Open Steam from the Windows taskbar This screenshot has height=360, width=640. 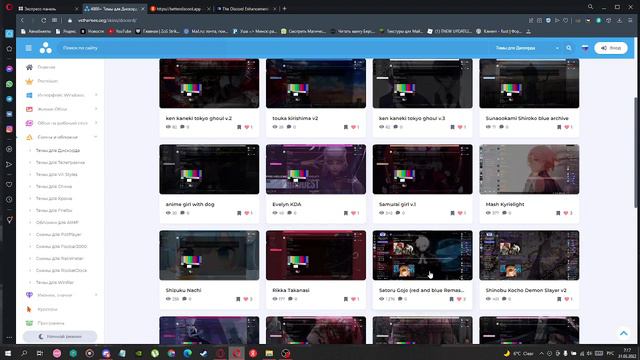pyautogui.click(x=204, y=353)
